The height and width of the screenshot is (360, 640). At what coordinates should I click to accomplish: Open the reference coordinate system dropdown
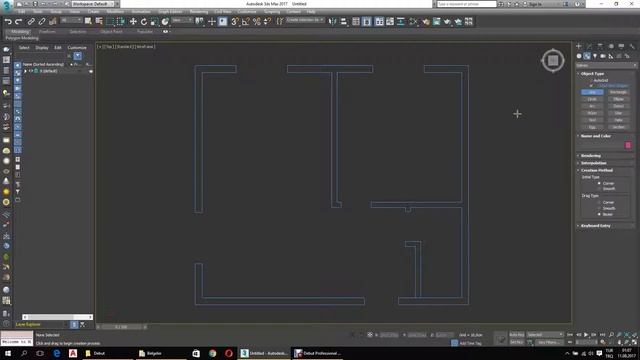pos(182,20)
